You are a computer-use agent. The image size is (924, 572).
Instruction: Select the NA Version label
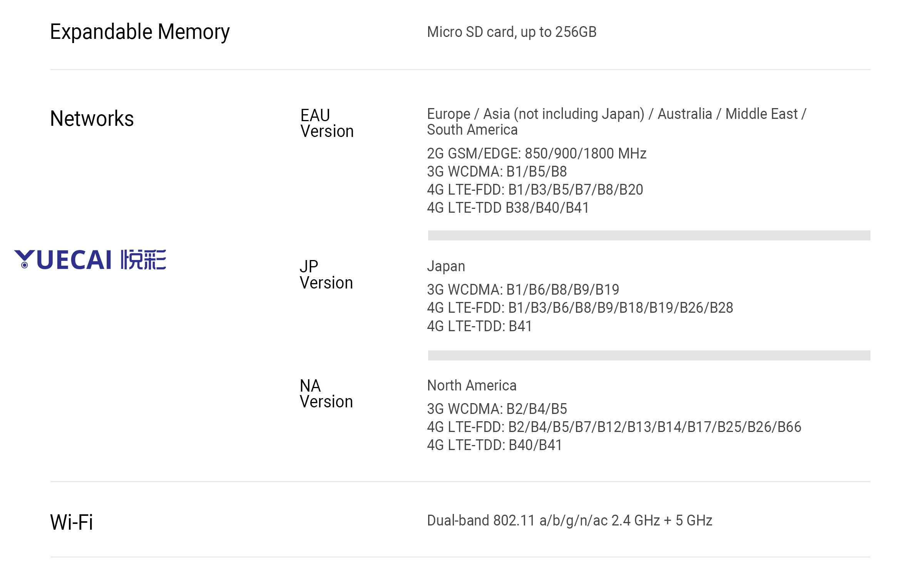(326, 394)
